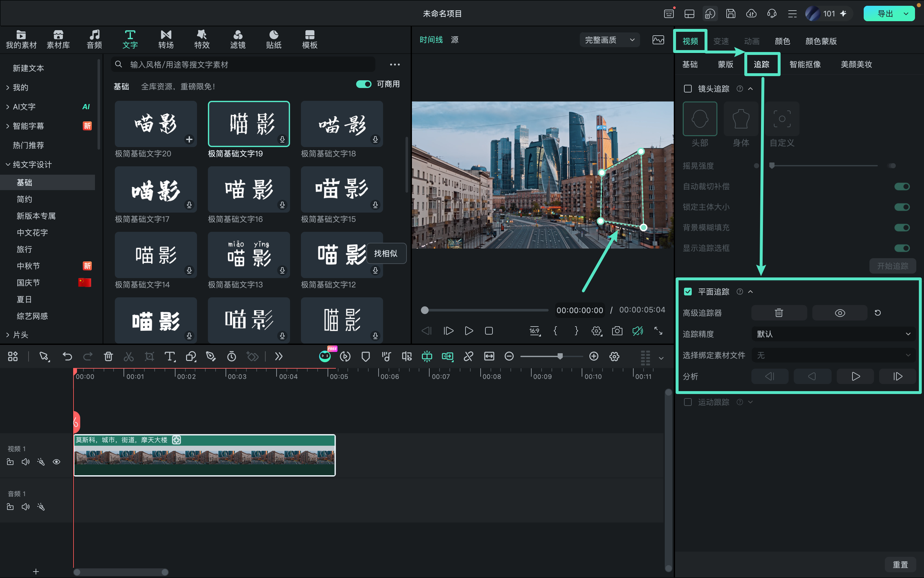Click the text material search field
Image resolution: width=924 pixels, height=578 pixels.
[243, 64]
